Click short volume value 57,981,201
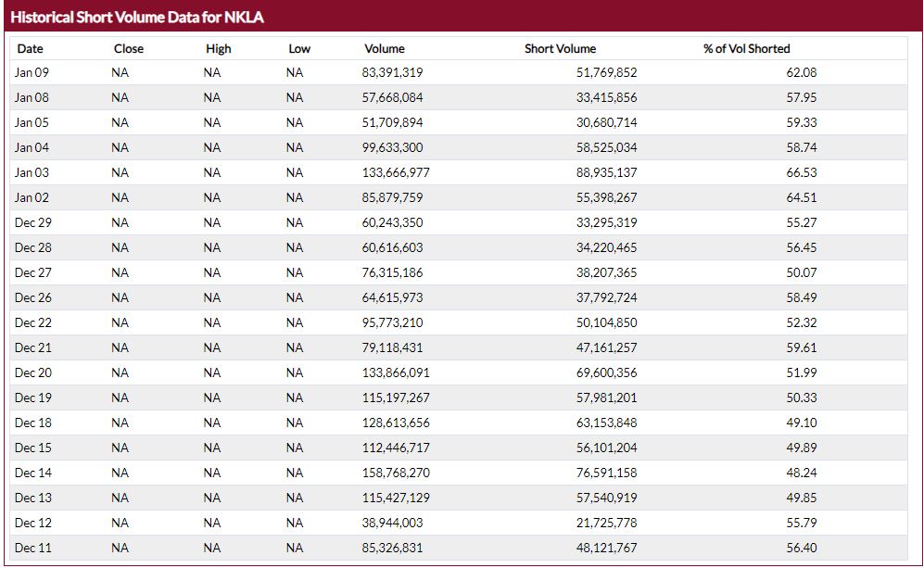The image size is (924, 568). pos(606,398)
